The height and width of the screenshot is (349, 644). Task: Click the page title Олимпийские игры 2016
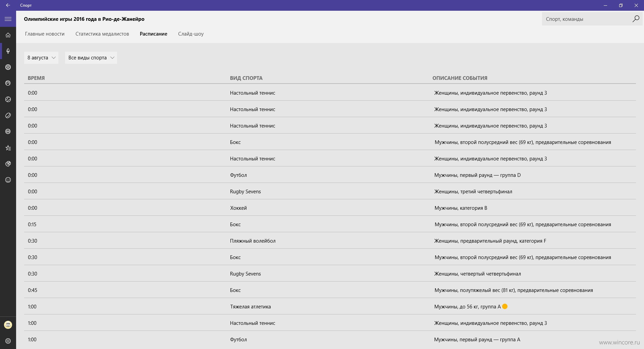[84, 19]
